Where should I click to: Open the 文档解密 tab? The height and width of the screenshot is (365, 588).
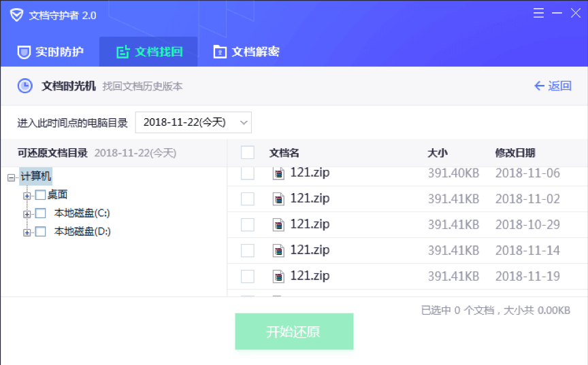click(x=246, y=52)
